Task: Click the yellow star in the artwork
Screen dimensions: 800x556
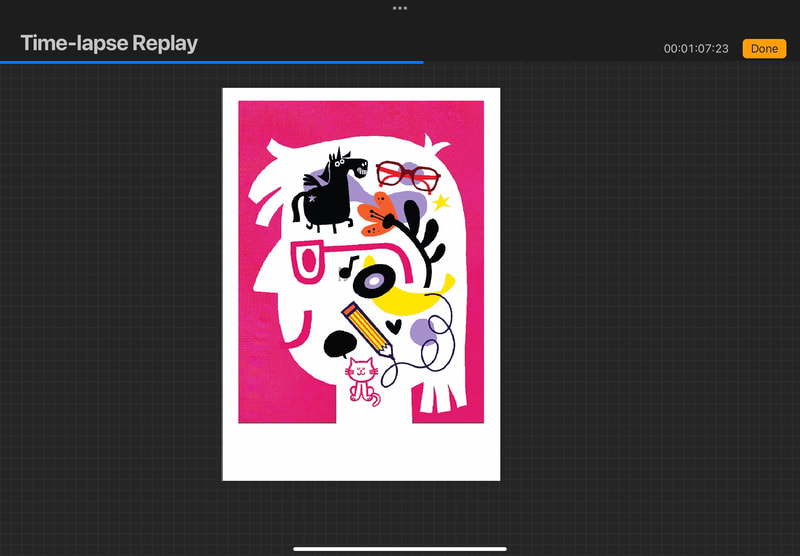Action: click(x=440, y=202)
